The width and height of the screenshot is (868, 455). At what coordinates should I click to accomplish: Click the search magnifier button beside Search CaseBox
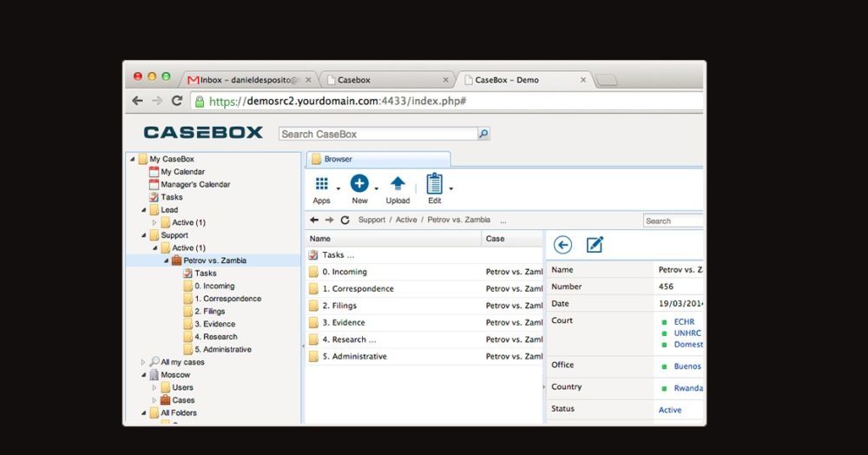click(484, 134)
